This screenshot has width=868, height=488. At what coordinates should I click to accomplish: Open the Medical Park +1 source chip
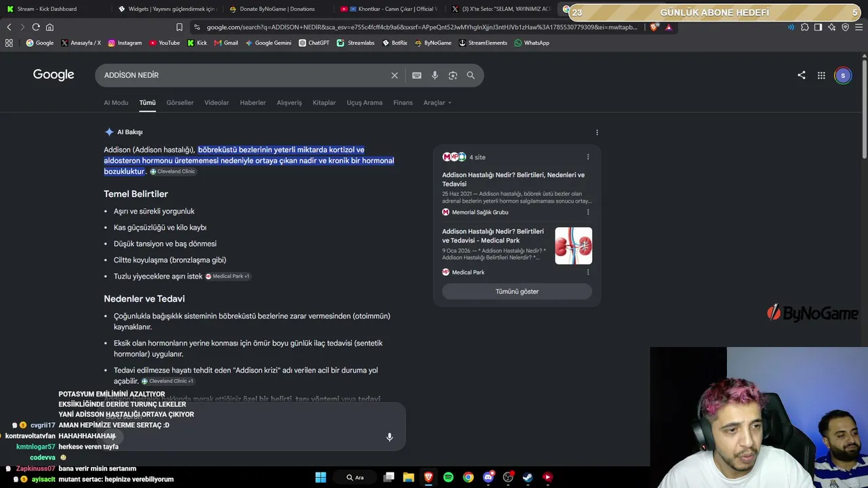[x=228, y=277]
